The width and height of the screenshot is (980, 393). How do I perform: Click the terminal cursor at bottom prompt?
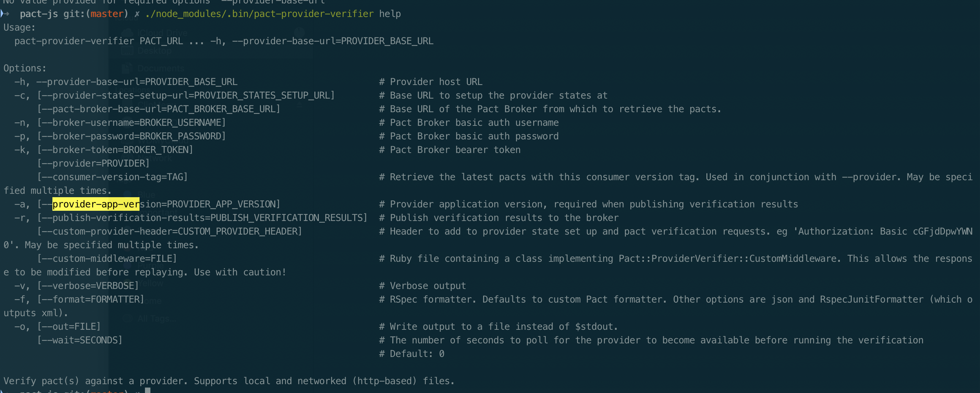pyautogui.click(x=148, y=390)
